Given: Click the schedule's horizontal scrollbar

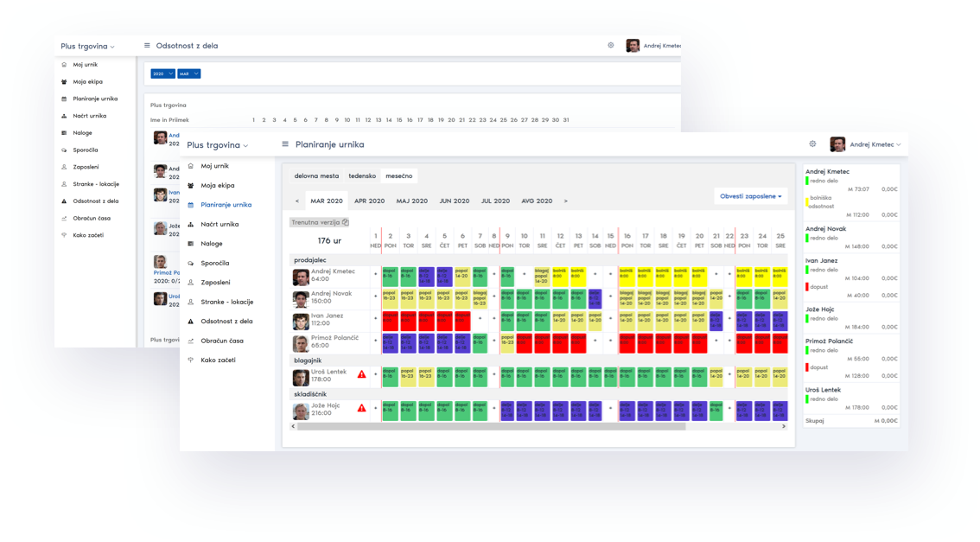Looking at the screenshot, I should [488, 426].
